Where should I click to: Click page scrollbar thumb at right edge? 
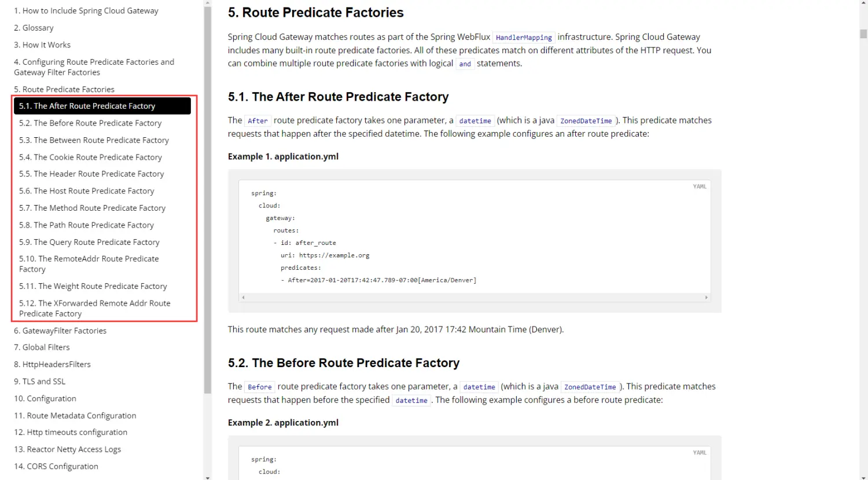click(863, 34)
